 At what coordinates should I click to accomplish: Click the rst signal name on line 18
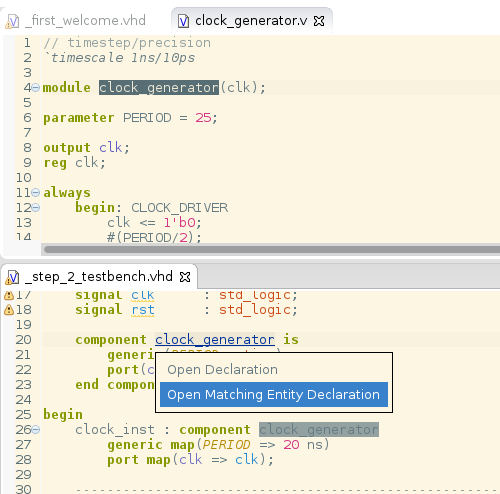pos(143,310)
